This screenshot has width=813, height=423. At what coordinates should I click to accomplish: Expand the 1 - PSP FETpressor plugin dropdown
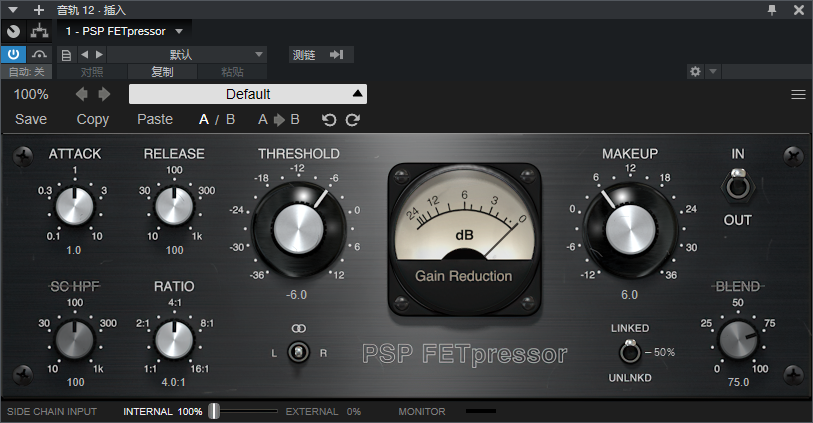(x=179, y=32)
